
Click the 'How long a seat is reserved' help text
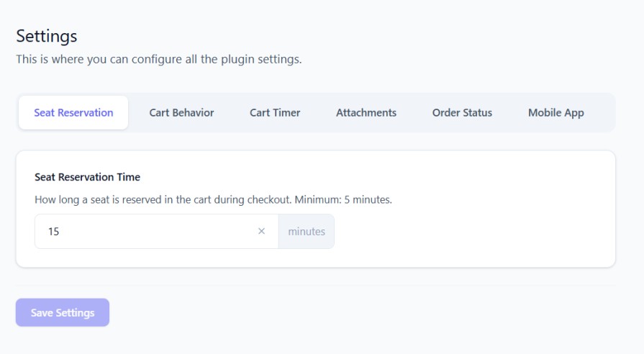tap(144, 200)
